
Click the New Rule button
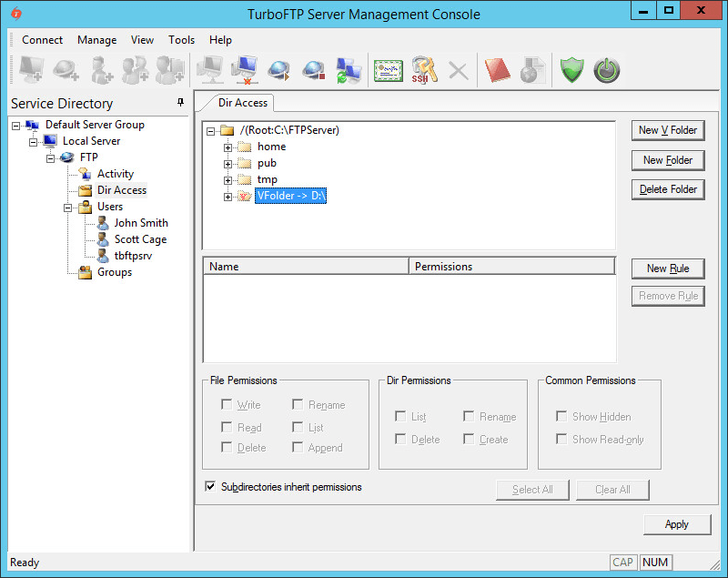[668, 269]
